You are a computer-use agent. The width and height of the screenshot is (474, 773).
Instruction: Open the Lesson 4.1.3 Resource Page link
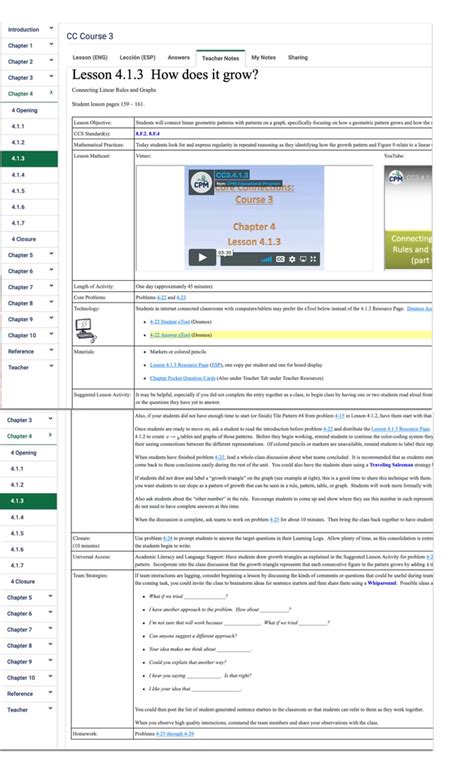click(179, 365)
